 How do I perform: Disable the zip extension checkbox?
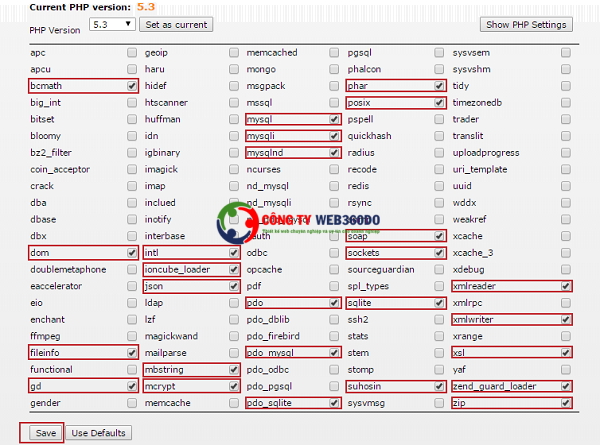pyautogui.click(x=566, y=403)
